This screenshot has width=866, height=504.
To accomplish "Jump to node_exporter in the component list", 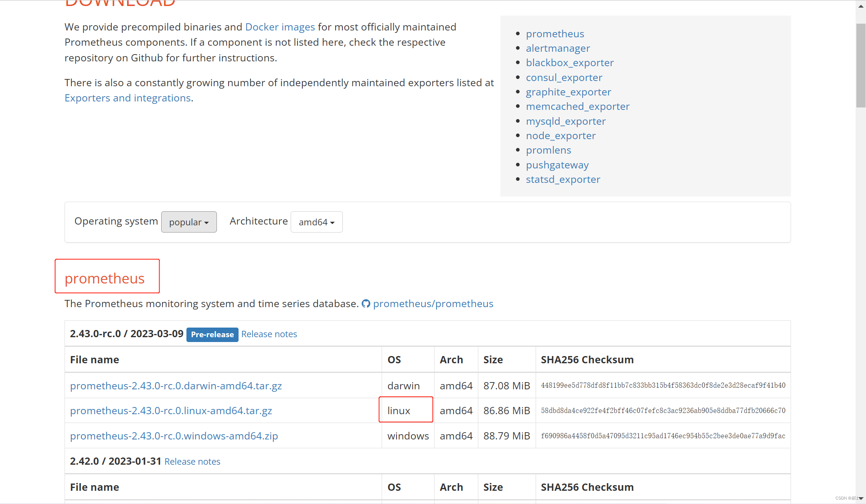I will tap(560, 136).
